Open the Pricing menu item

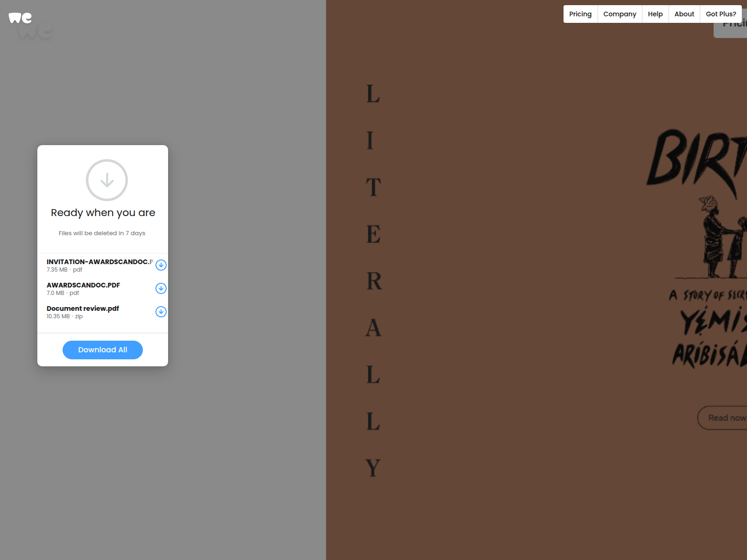point(580,14)
